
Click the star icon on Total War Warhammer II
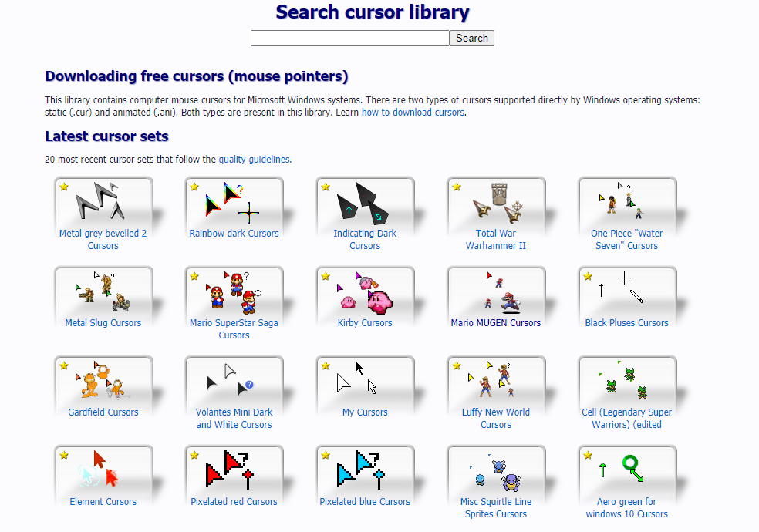click(457, 187)
